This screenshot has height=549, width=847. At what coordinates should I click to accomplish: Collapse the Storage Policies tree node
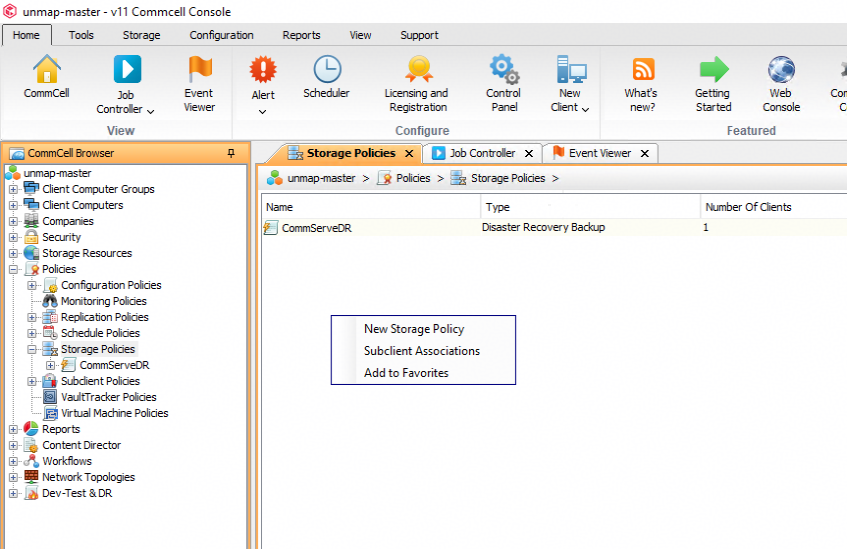pos(32,349)
